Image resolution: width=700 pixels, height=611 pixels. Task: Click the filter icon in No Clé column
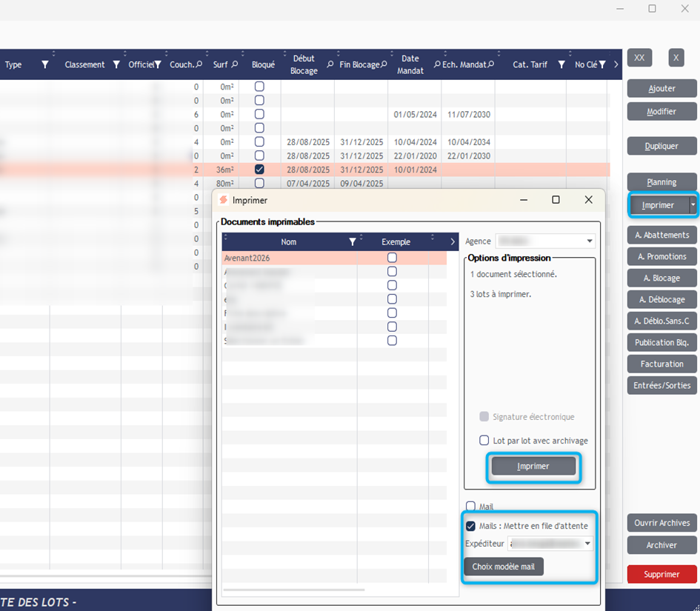(x=602, y=65)
